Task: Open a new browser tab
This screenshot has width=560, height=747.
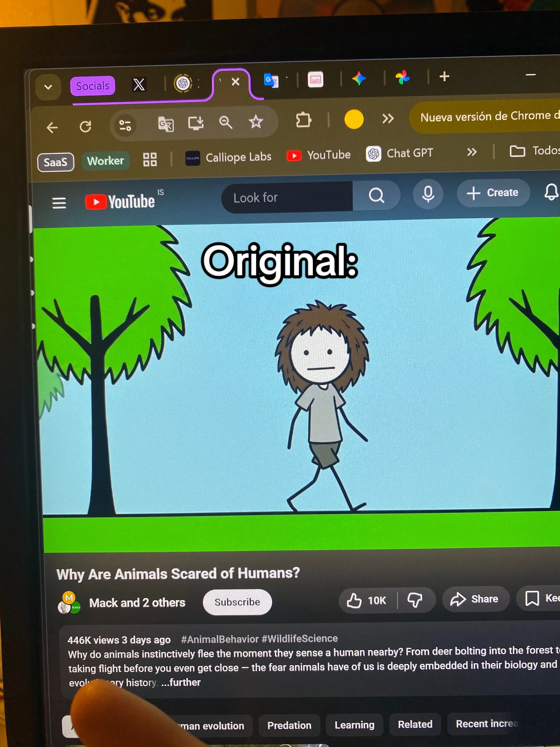Action: [x=444, y=76]
